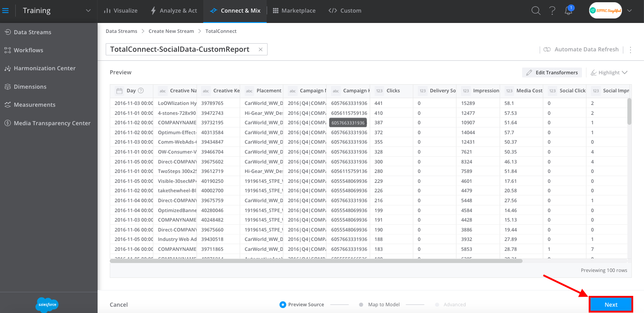Click the Impressions column header

pos(478,91)
